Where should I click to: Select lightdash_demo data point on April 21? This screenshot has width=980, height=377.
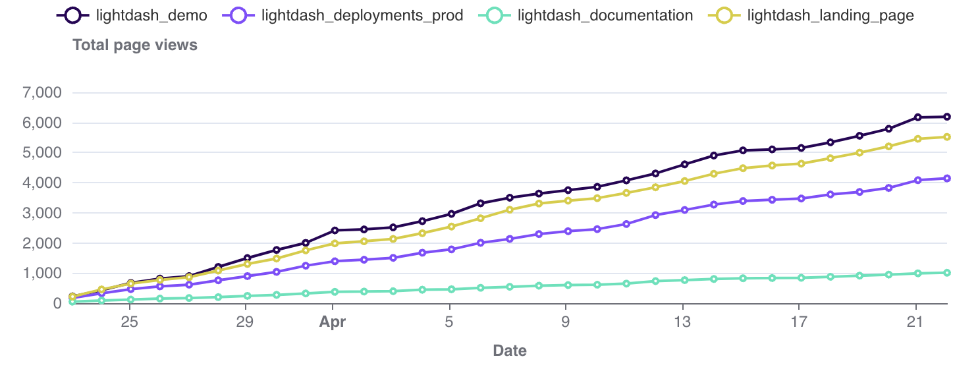click(916, 117)
